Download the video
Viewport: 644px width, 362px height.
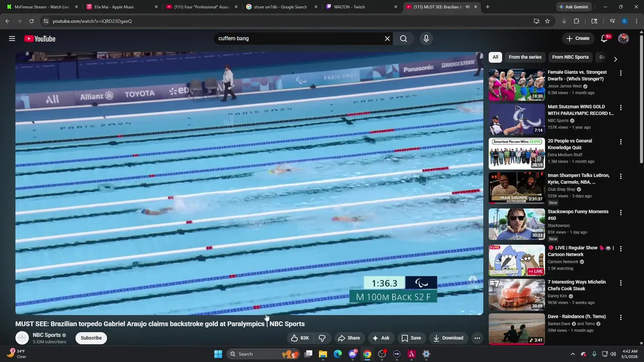point(448,338)
